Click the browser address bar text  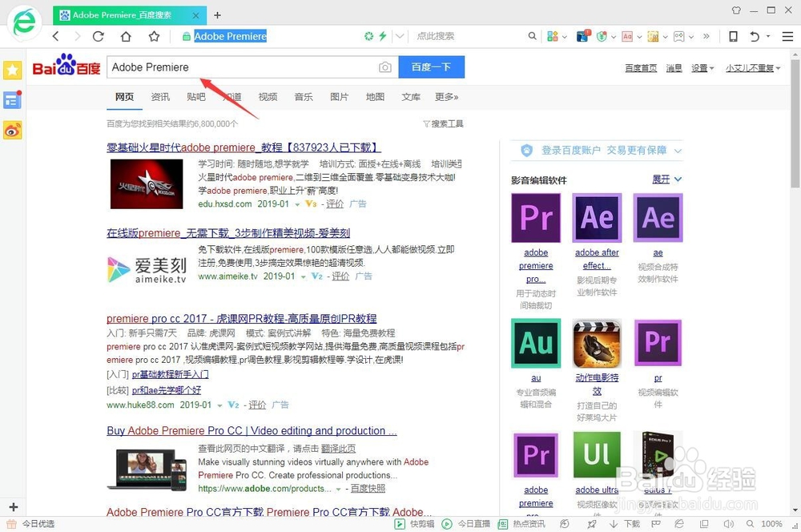pos(230,36)
